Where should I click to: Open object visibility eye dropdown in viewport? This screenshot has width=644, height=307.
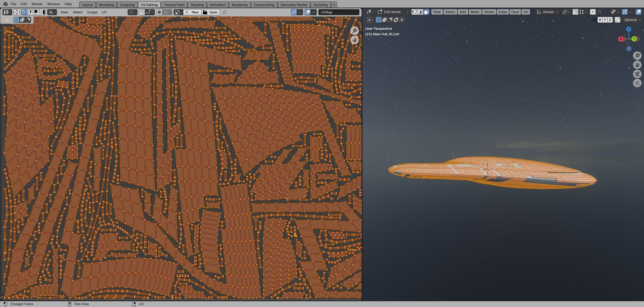pos(615,12)
